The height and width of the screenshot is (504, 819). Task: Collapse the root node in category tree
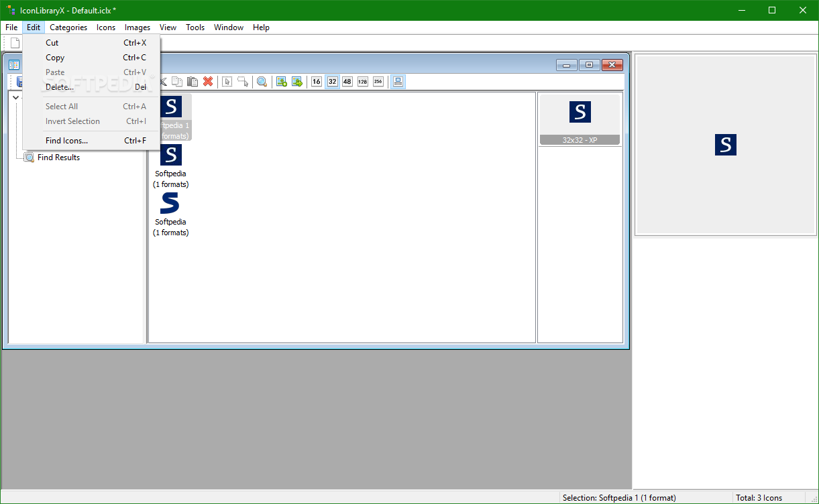tap(15, 98)
